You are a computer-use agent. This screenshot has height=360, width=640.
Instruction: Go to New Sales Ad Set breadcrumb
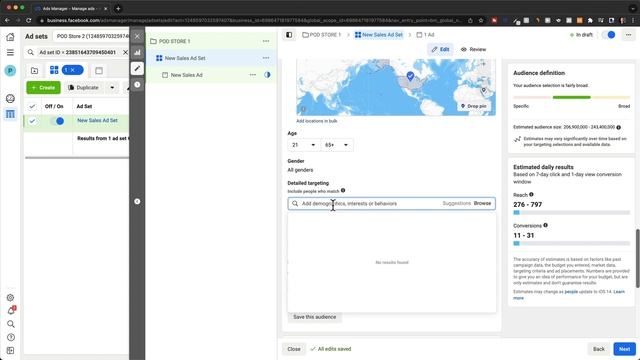click(379, 35)
